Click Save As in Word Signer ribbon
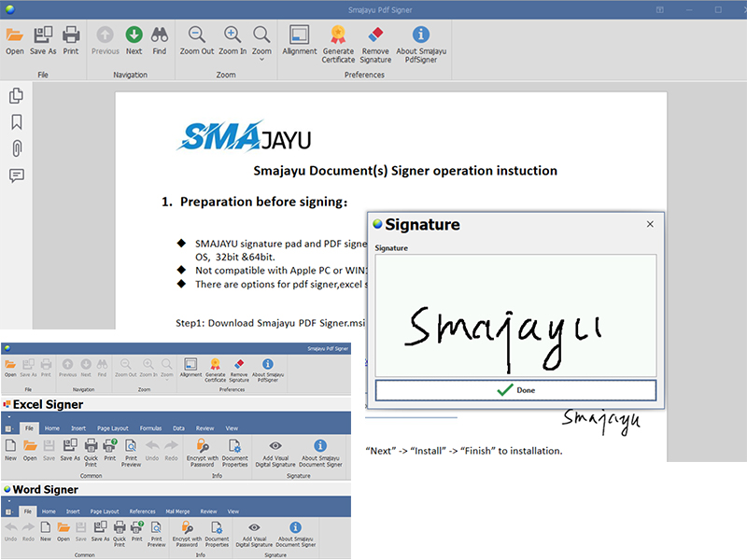747x560 pixels. click(100, 531)
